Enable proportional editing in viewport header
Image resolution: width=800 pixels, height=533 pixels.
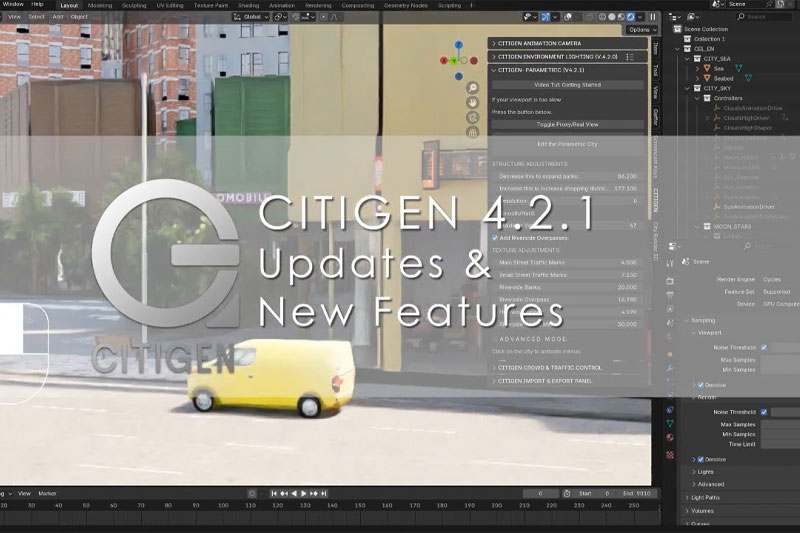click(323, 17)
